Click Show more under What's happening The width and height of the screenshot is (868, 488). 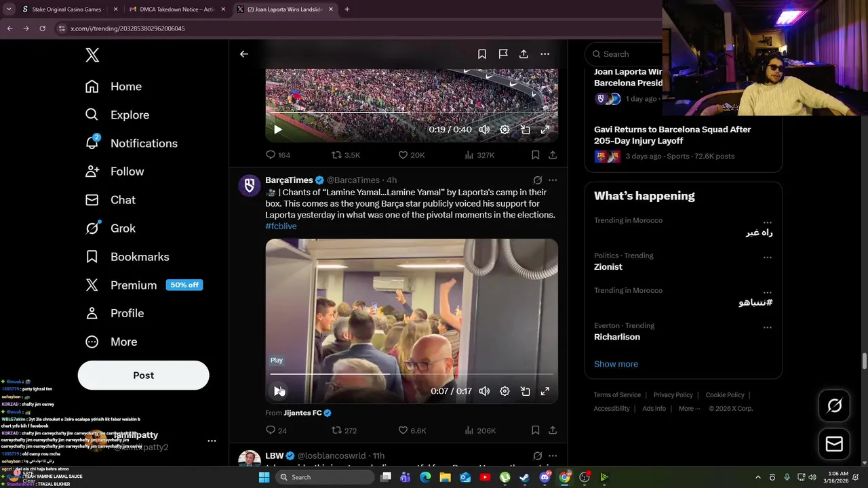pyautogui.click(x=616, y=364)
